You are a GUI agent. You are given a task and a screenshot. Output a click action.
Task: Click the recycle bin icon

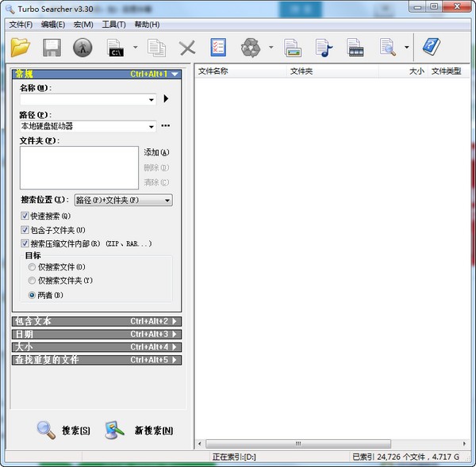251,48
